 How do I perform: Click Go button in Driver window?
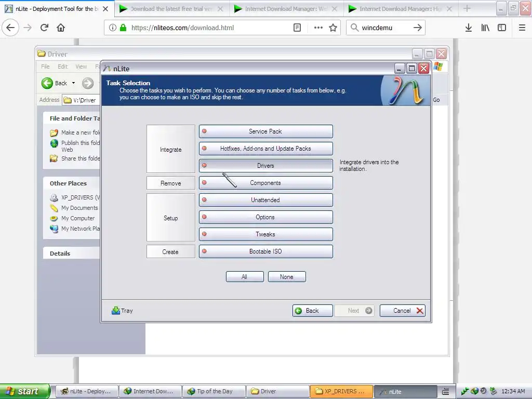pyautogui.click(x=436, y=100)
